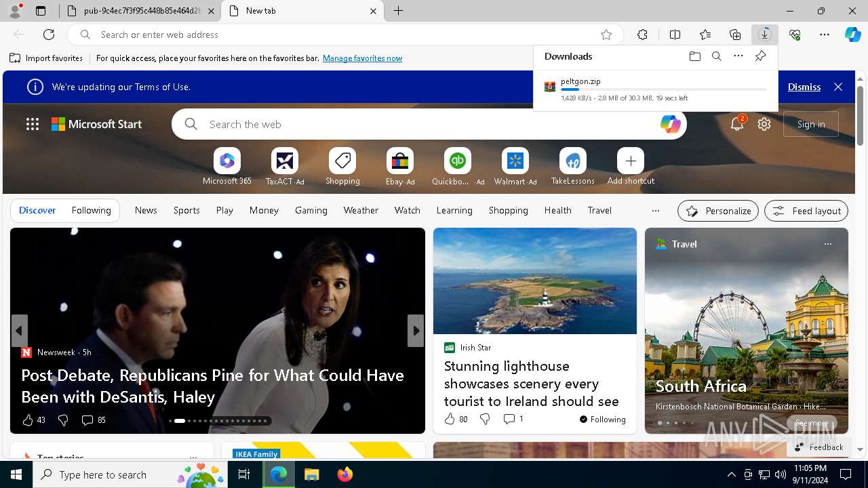The width and height of the screenshot is (868, 488).
Task: Launch Copilot sidebar icon
Action: pyautogui.click(x=852, y=35)
